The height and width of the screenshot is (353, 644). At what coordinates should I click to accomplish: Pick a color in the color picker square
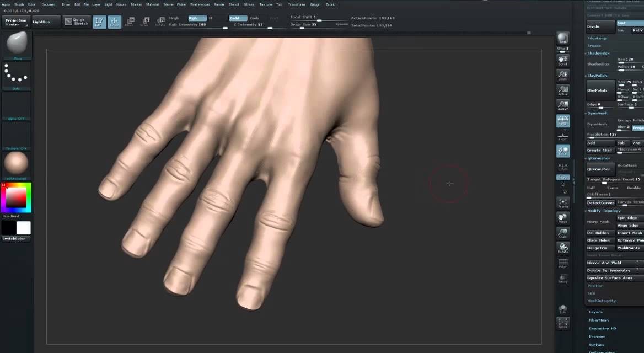[16, 197]
